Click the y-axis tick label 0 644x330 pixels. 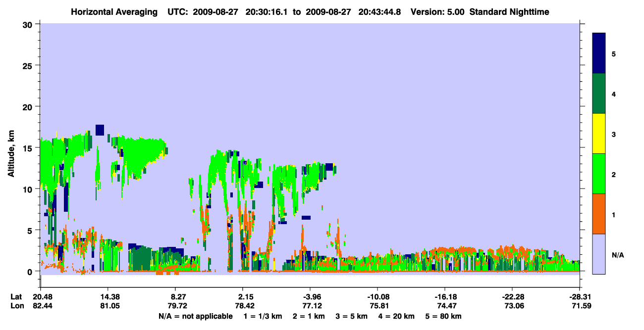click(x=30, y=271)
